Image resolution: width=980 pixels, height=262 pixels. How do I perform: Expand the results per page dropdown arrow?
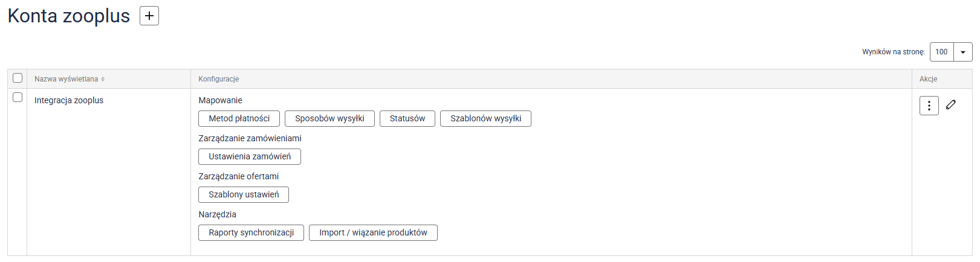963,52
